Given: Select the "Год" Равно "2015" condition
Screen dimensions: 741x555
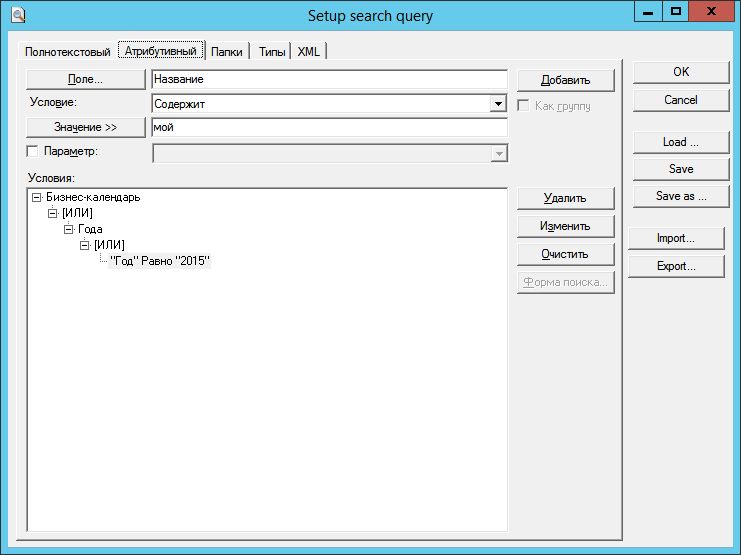Looking at the screenshot, I should (x=160, y=261).
